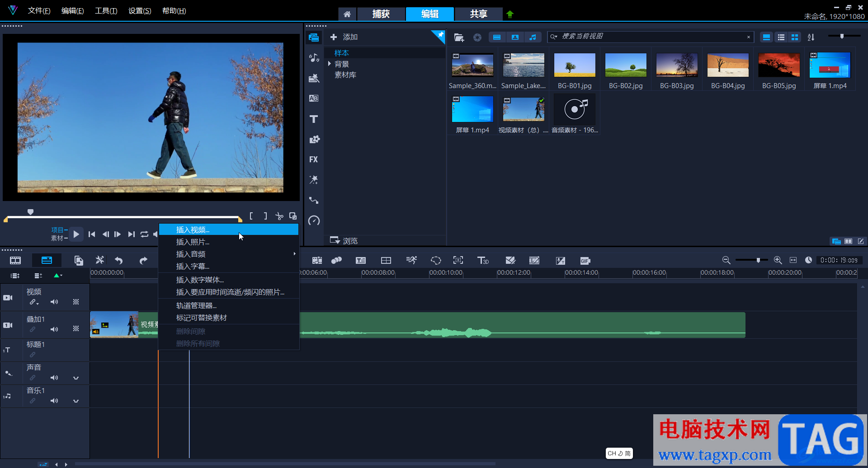Expand the 背景 tree folder

(x=330, y=64)
